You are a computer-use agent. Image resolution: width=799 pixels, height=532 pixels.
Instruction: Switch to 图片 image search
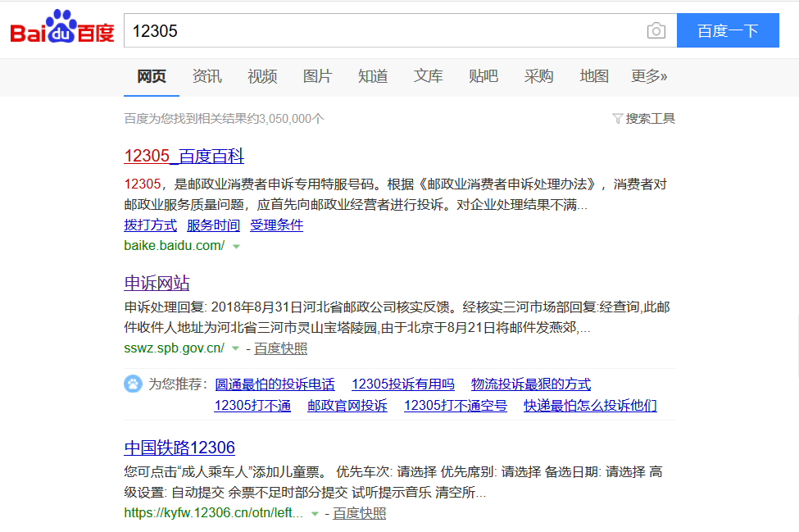point(317,75)
